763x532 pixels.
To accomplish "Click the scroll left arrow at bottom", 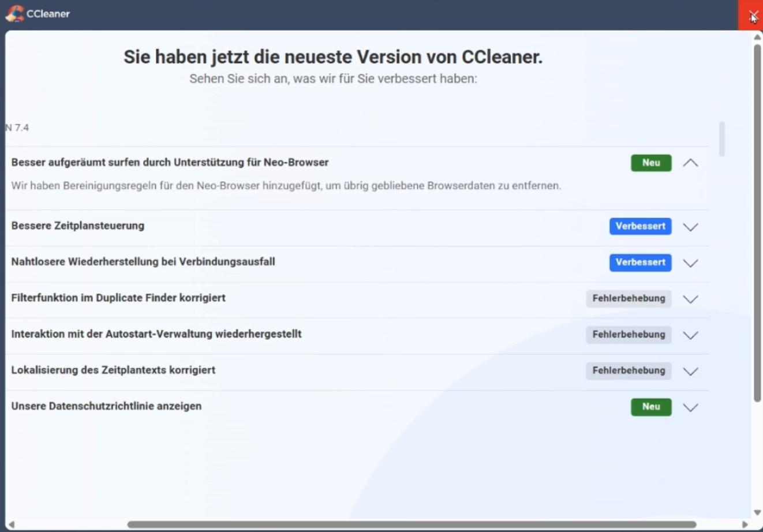I will point(11,524).
